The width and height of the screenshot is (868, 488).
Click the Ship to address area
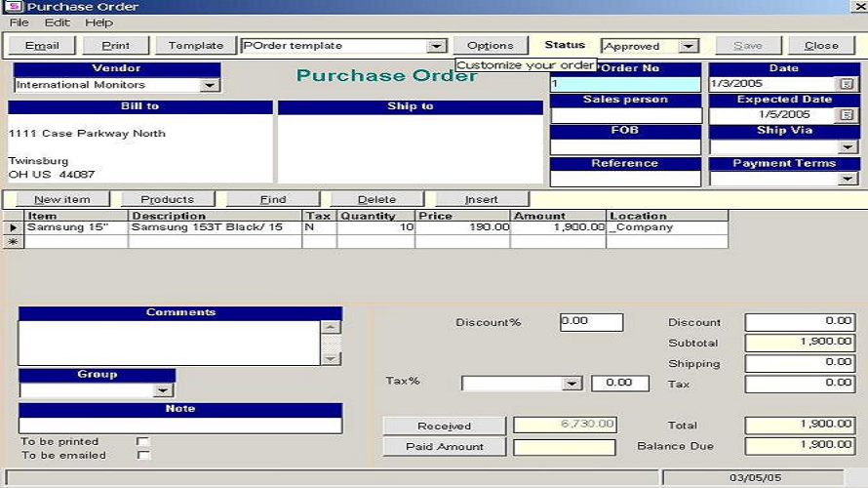pos(411,148)
